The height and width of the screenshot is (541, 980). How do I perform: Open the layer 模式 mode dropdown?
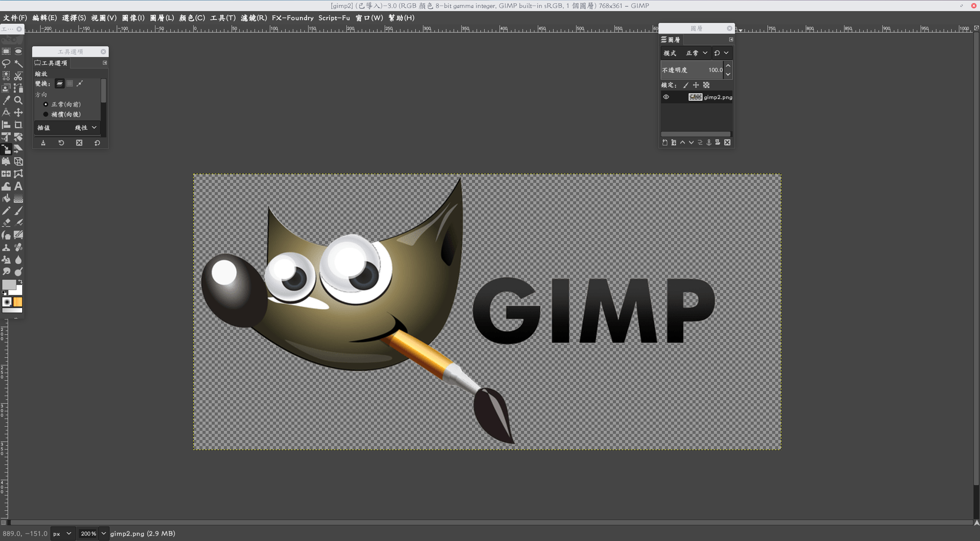point(686,53)
